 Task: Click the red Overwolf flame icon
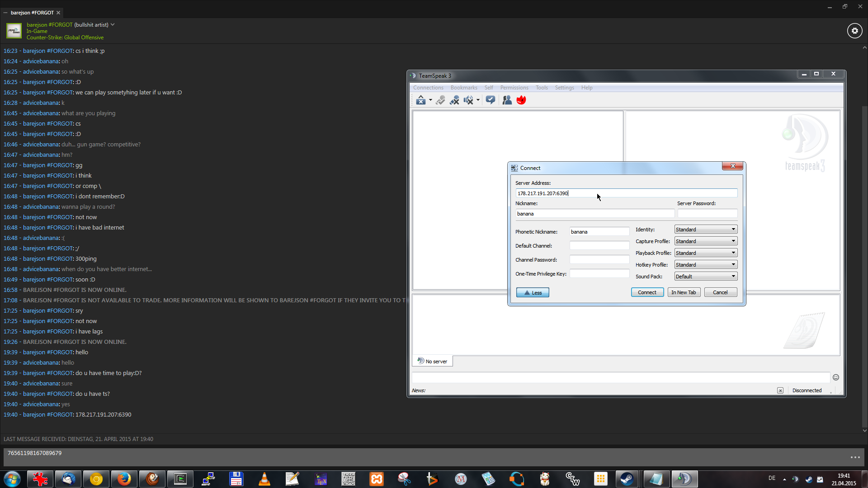[x=521, y=100]
